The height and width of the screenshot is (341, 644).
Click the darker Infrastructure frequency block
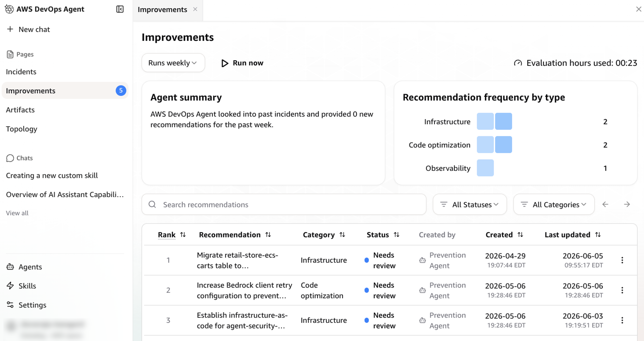click(x=503, y=121)
